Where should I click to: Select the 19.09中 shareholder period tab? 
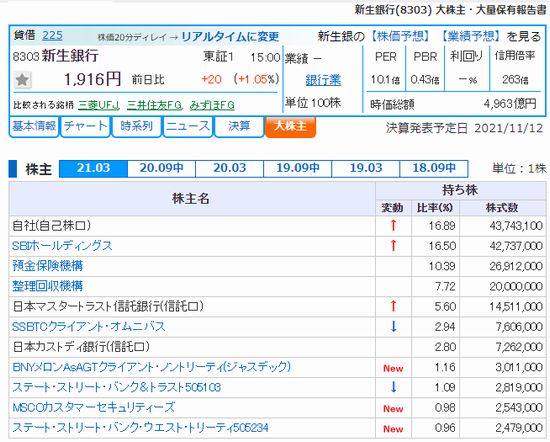coord(297,168)
